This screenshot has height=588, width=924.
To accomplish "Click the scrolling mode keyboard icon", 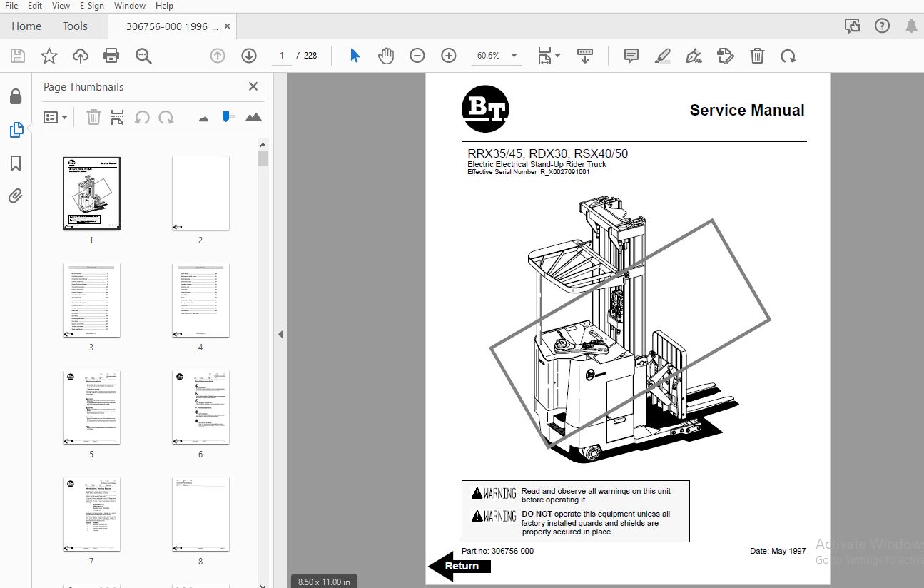I will tap(585, 56).
